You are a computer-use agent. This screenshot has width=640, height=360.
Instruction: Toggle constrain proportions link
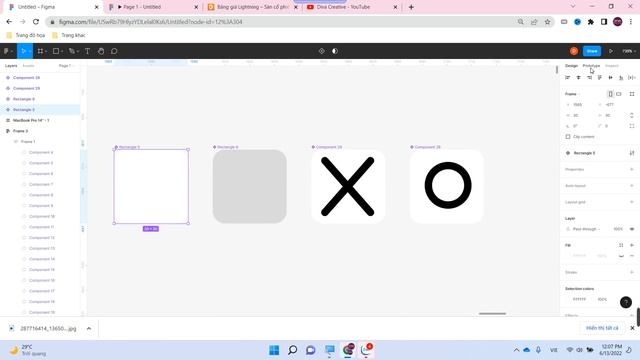pos(632,115)
